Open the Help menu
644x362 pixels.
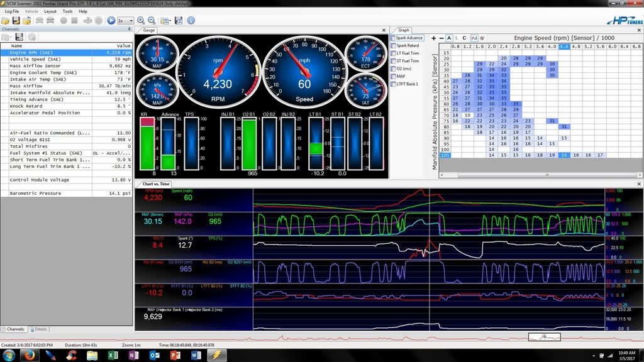[83, 11]
